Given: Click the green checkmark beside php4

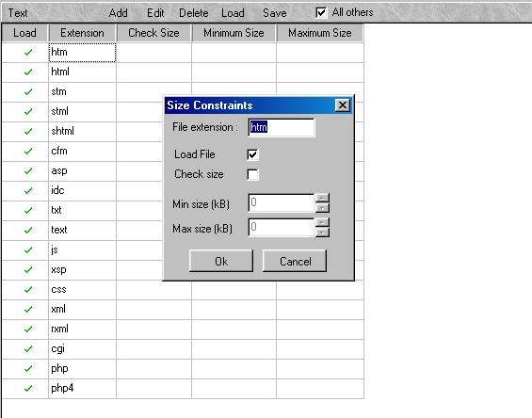Looking at the screenshot, I should pos(28,388).
